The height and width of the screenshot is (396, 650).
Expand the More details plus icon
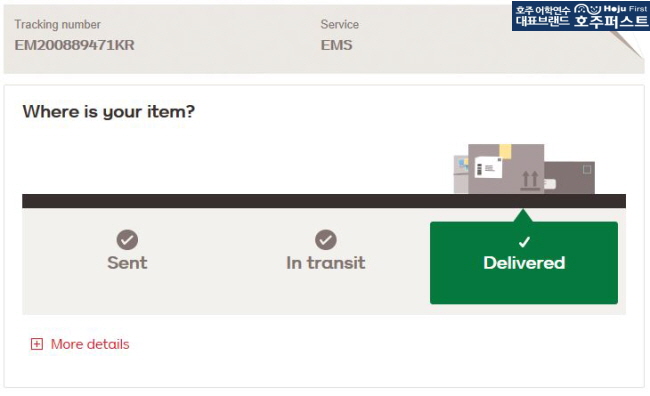(x=36, y=344)
